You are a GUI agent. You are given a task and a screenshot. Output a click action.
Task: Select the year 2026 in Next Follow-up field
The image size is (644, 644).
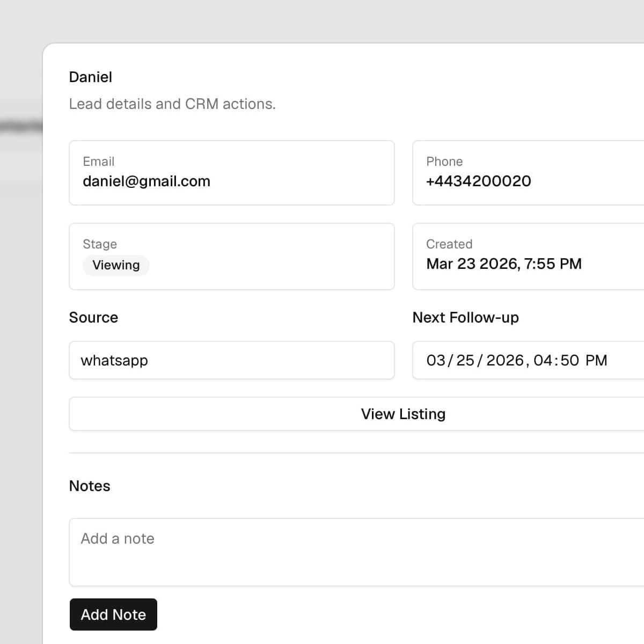504,360
